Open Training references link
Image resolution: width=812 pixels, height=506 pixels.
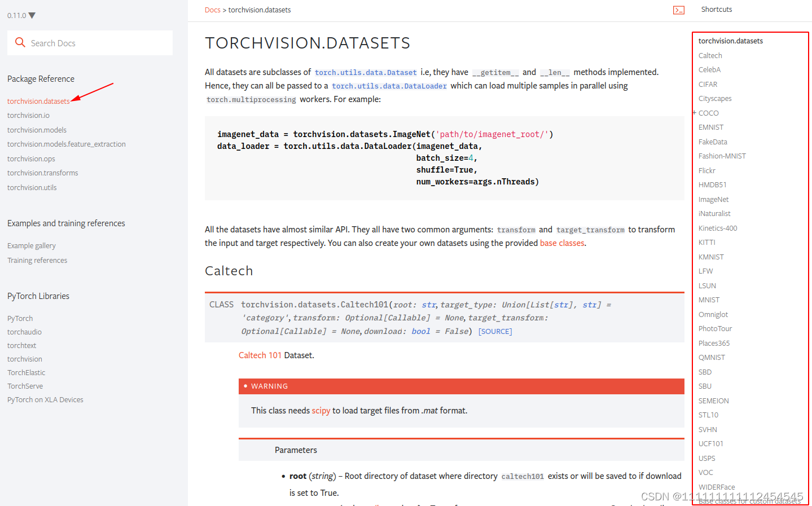tap(37, 261)
